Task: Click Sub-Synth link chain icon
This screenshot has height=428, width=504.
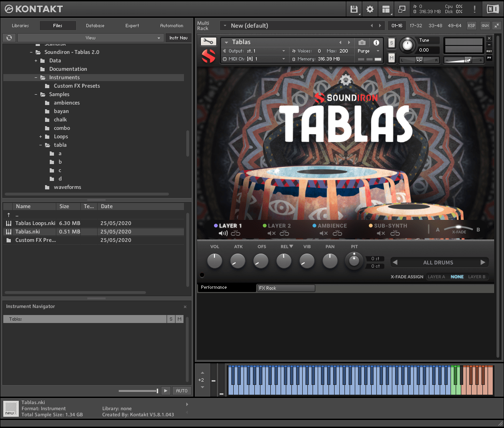Action: coord(395,233)
